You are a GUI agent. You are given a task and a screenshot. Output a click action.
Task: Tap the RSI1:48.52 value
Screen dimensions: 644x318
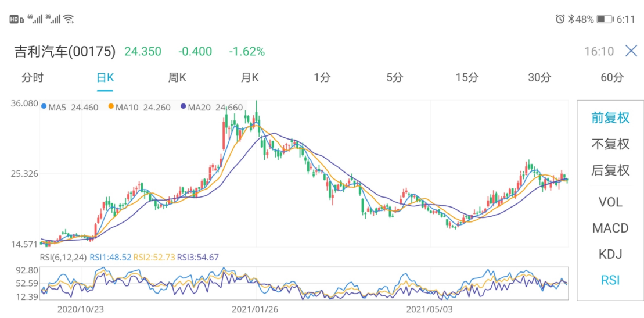coord(110,258)
